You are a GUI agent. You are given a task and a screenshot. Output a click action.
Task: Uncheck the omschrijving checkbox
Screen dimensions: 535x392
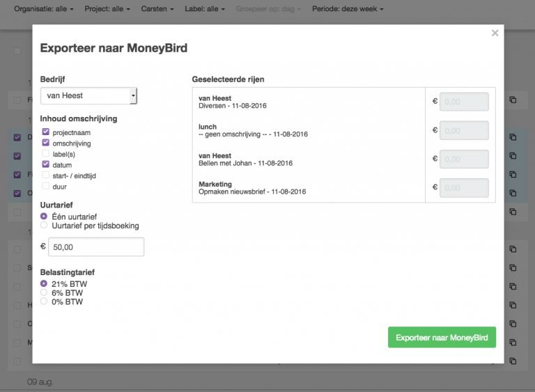(x=45, y=143)
